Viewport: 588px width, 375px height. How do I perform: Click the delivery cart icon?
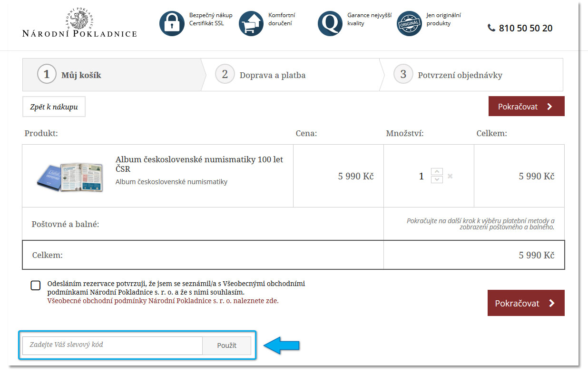(251, 23)
